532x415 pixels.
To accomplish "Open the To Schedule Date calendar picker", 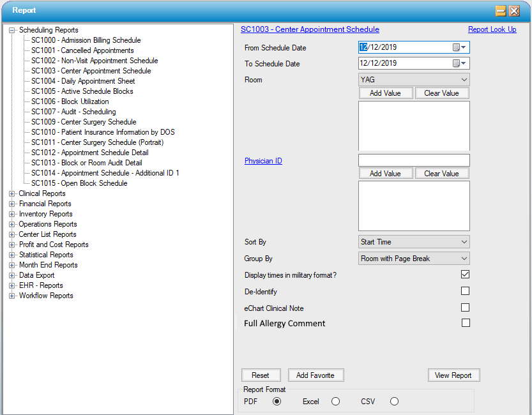I will click(x=459, y=63).
